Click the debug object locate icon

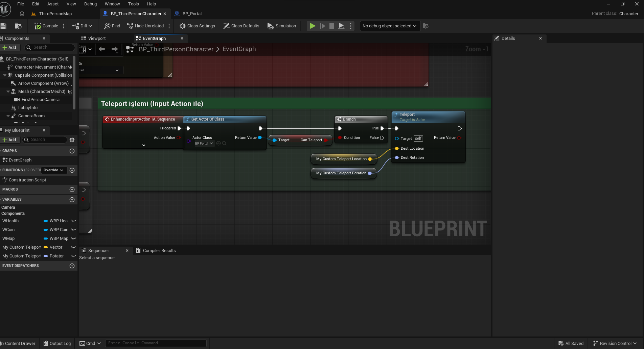[426, 26]
